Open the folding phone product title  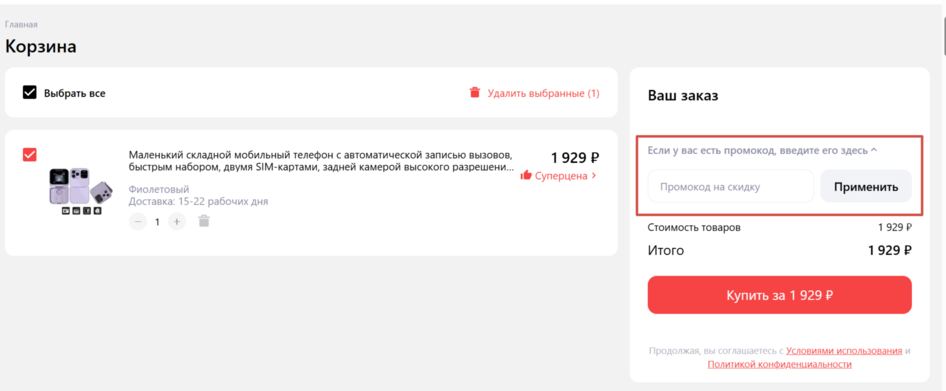322,160
